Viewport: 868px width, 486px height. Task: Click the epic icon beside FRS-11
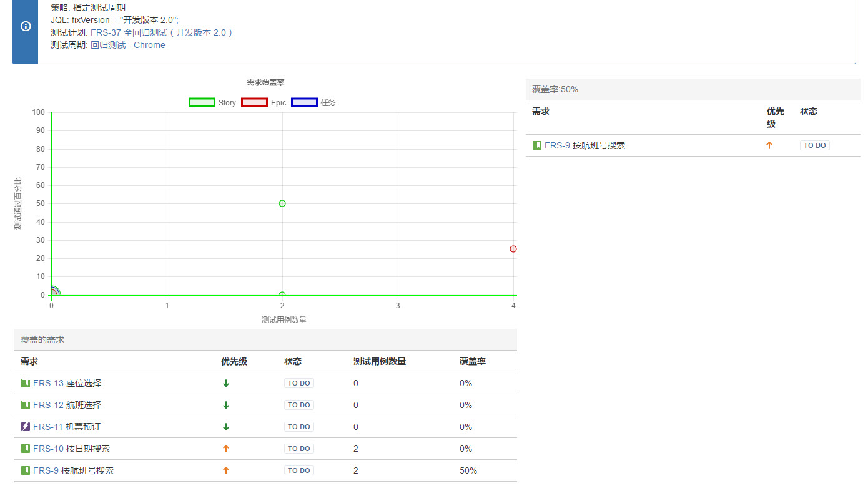26,427
